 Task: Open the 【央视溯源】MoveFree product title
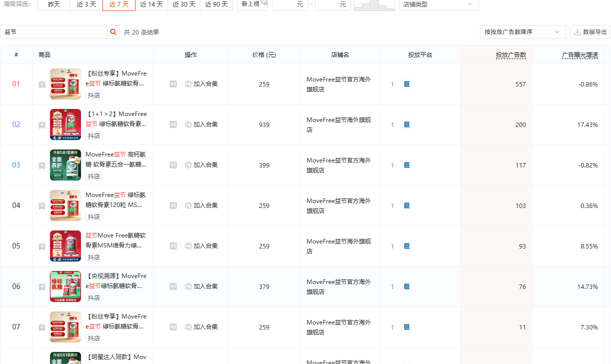(x=116, y=281)
